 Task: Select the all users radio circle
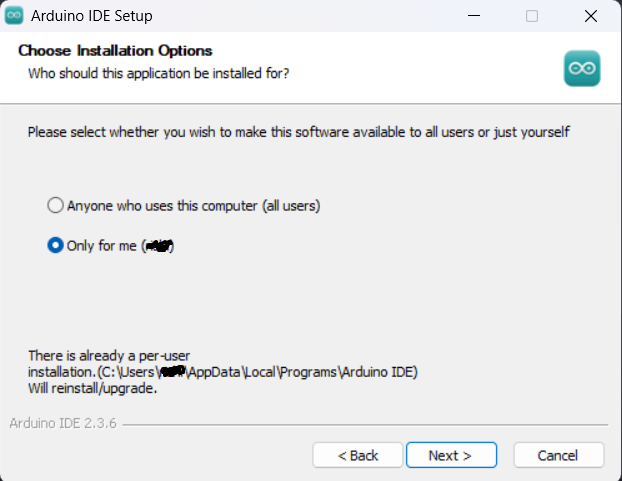coord(56,205)
